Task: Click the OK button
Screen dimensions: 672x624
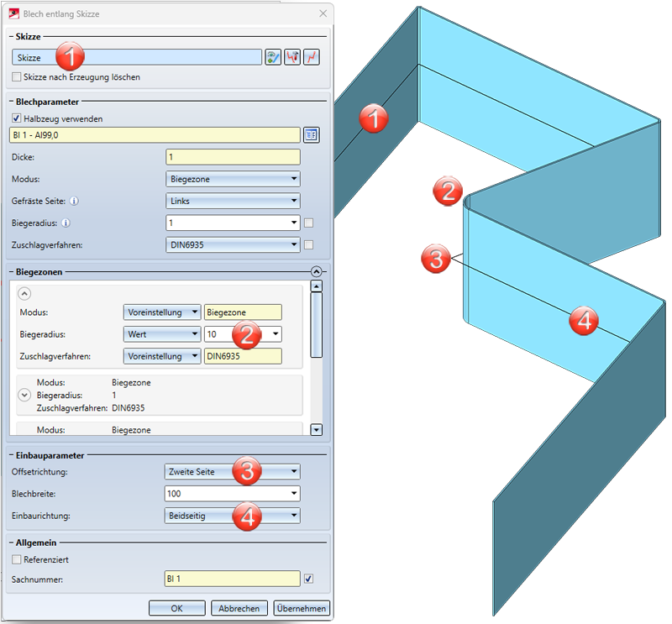Action: (177, 608)
